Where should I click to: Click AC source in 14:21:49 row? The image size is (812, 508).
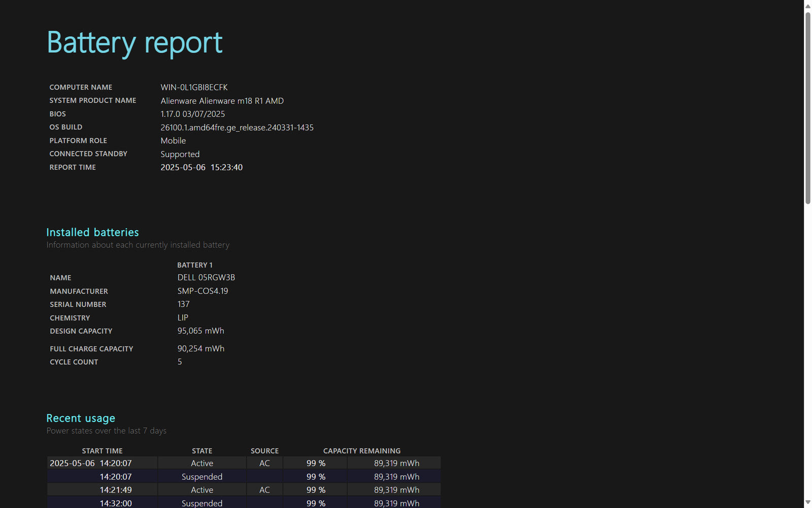point(264,490)
